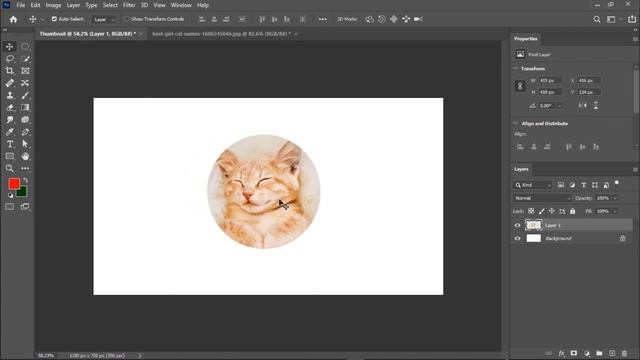Toggle lock all for the layer
This screenshot has width=640, height=360.
[573, 211]
